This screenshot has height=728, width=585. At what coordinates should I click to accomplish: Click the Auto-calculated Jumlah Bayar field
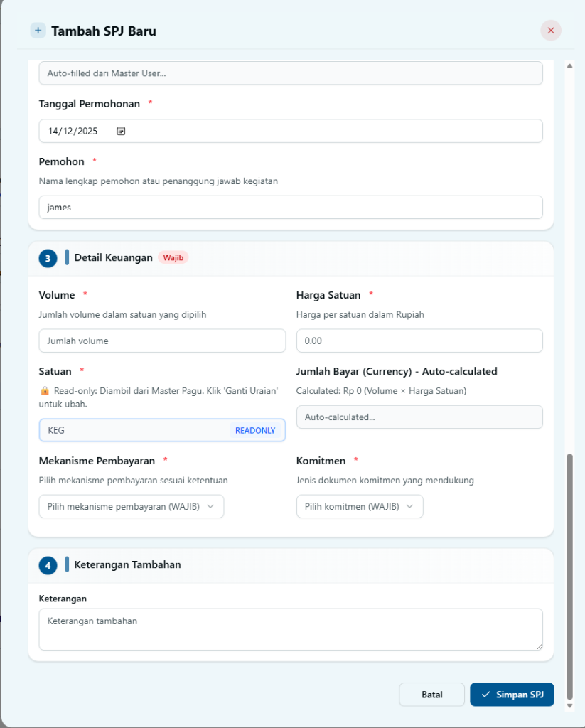tap(419, 417)
